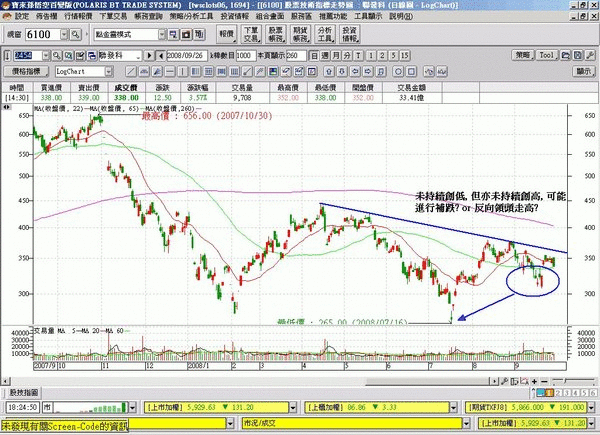Click the 分析工具 analysis tools button
This screenshot has width=600, height=435.
[x=325, y=34]
